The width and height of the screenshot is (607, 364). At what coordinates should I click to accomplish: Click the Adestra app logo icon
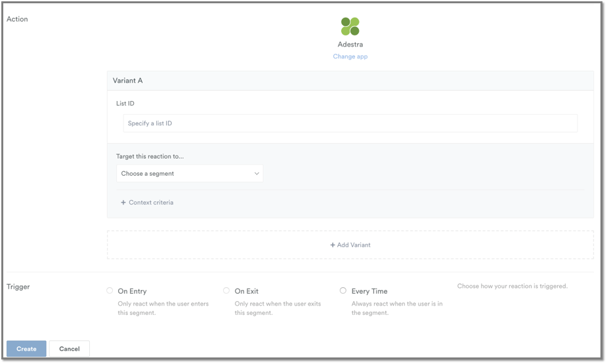click(x=350, y=26)
